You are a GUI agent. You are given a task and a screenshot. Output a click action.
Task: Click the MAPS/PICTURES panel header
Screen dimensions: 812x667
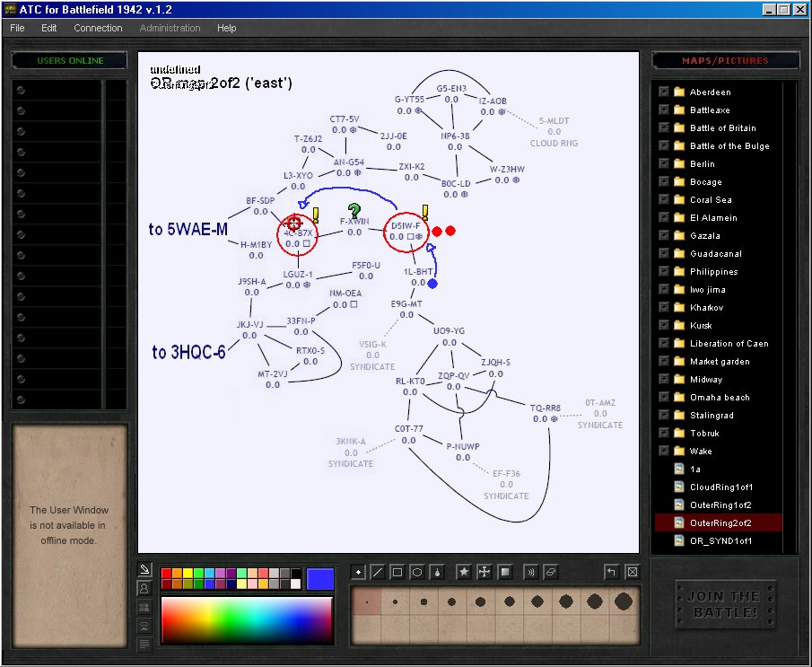pyautogui.click(x=725, y=61)
